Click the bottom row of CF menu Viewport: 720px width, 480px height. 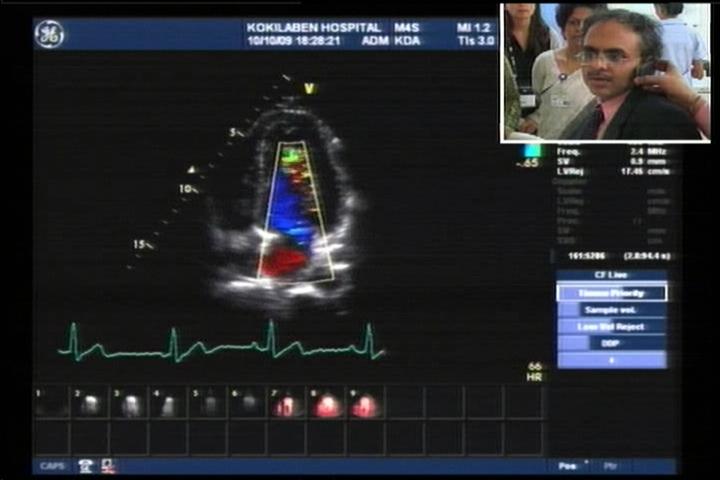[x=611, y=359]
